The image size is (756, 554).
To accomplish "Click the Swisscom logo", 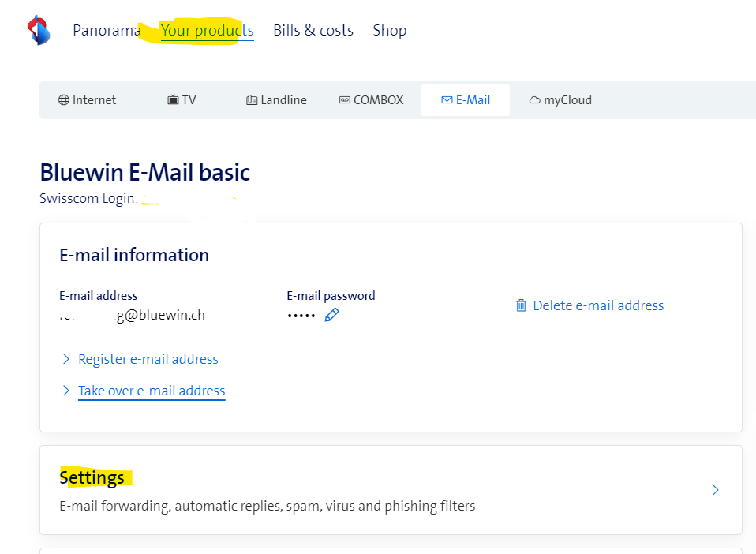I will pos(38,30).
